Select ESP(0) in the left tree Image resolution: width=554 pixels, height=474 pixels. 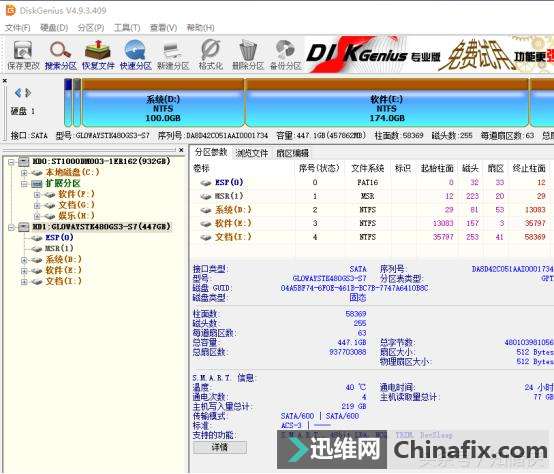[x=59, y=237]
